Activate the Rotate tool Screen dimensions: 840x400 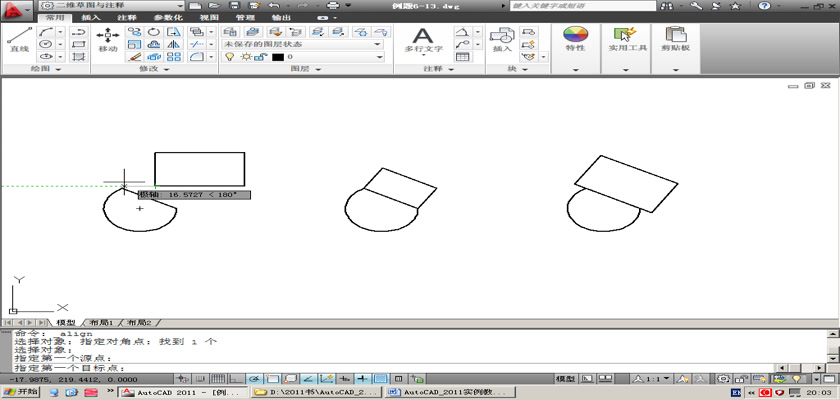click(154, 32)
